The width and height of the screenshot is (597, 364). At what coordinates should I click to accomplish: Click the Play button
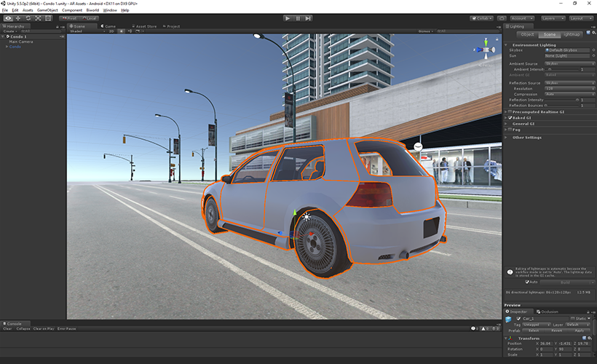pos(288,18)
